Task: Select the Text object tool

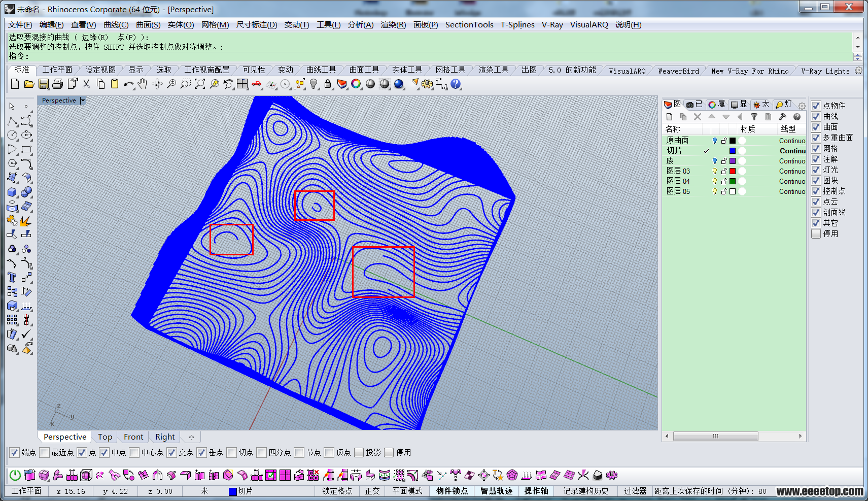Action: point(12,277)
